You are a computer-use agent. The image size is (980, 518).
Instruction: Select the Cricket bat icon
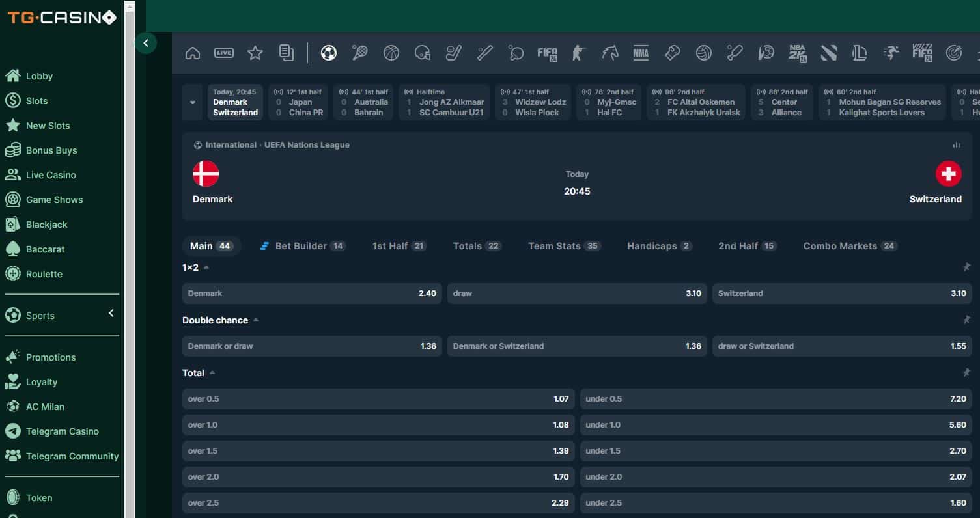[735, 53]
